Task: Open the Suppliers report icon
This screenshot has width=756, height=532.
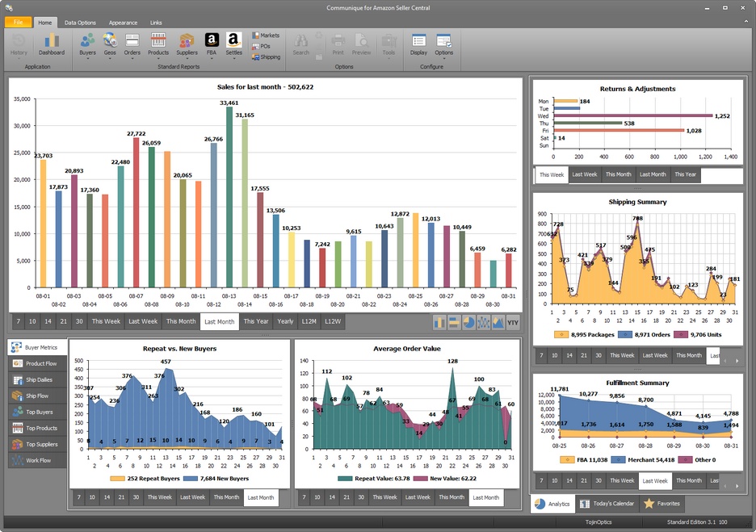Action: tap(187, 44)
